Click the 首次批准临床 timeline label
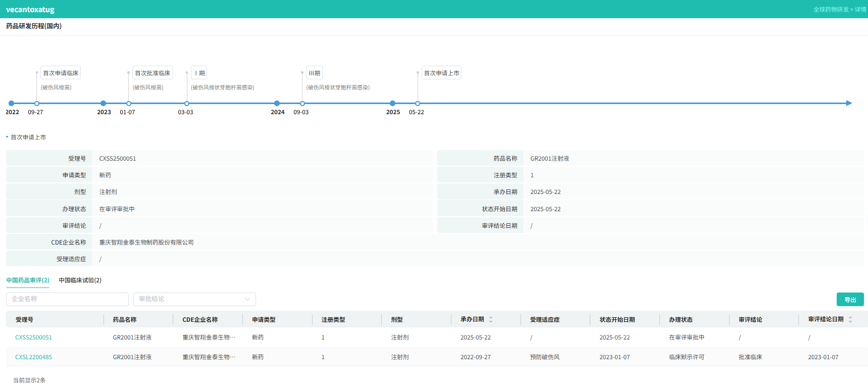Image resolution: width=868 pixels, height=390 pixels. 152,73
